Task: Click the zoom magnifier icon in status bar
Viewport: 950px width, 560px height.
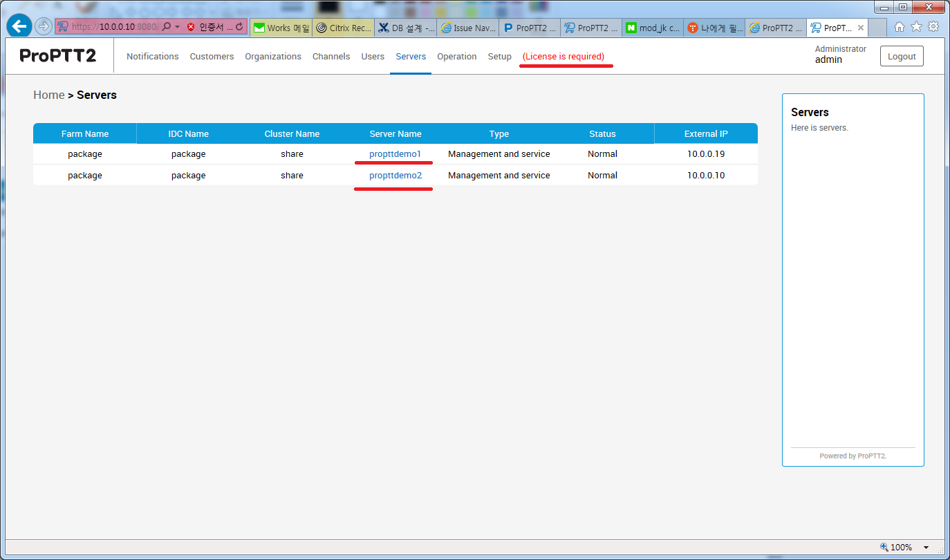Action: pyautogui.click(x=884, y=547)
